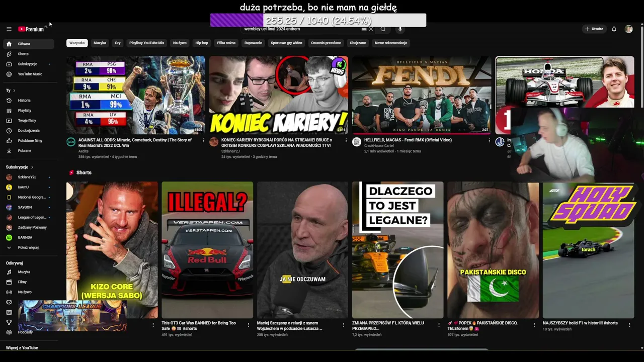The image size is (644, 362).
Task: Open SzklanaY2J channel avatar next to KONIEC KARIERY video
Action: [x=214, y=142]
